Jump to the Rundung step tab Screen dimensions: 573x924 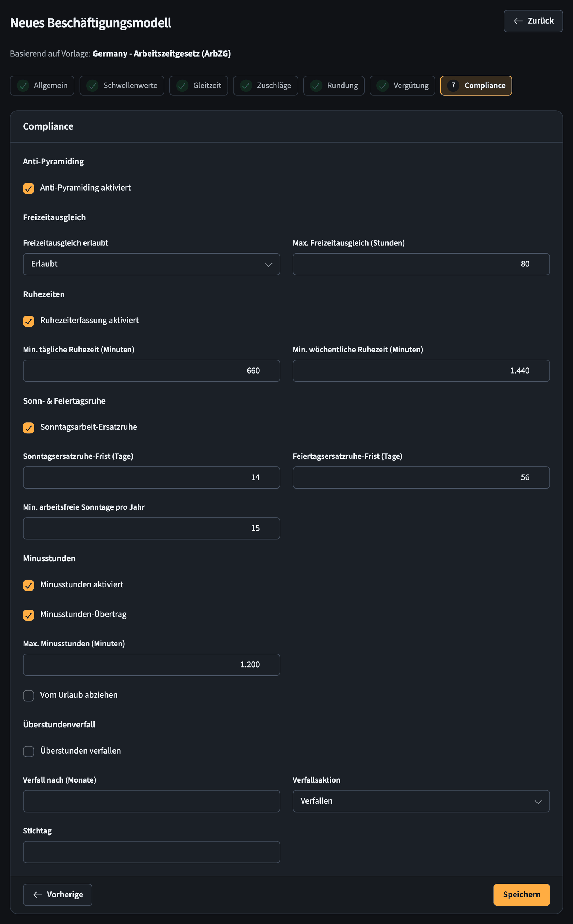coord(334,86)
